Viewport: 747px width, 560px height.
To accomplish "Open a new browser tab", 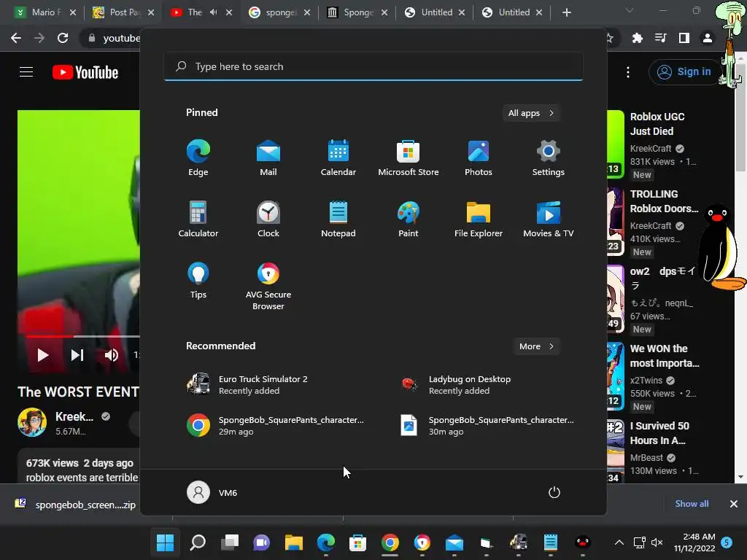I will click(566, 12).
